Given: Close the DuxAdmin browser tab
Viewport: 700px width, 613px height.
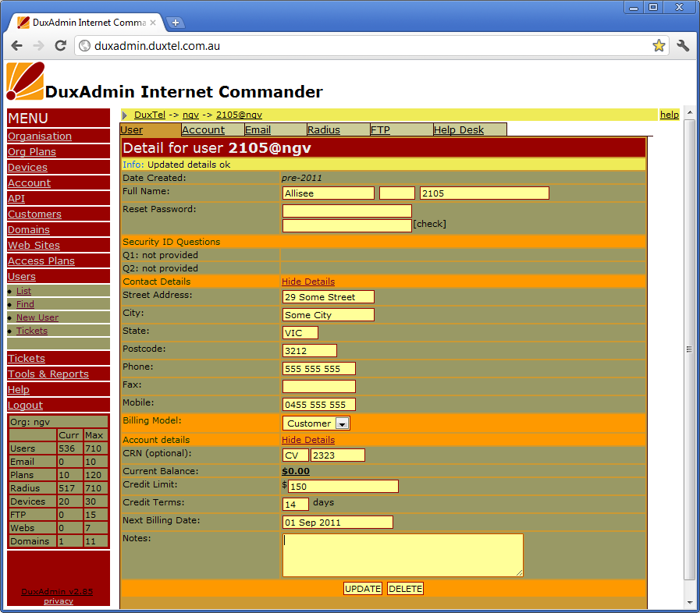Looking at the screenshot, I should tap(153, 23).
